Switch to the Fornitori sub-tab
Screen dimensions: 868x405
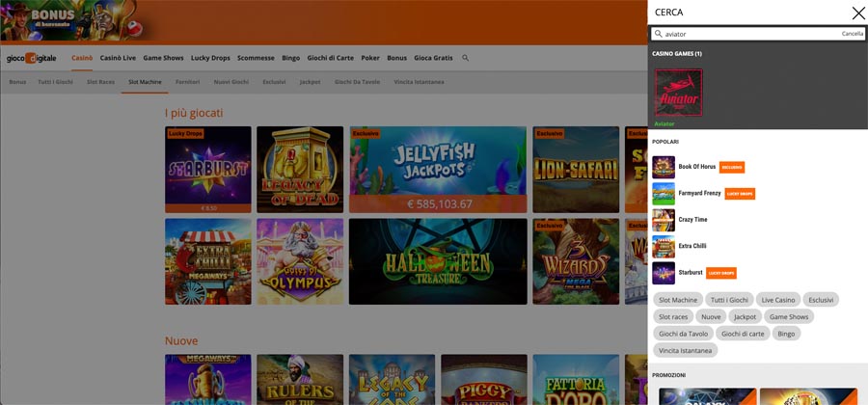point(188,82)
